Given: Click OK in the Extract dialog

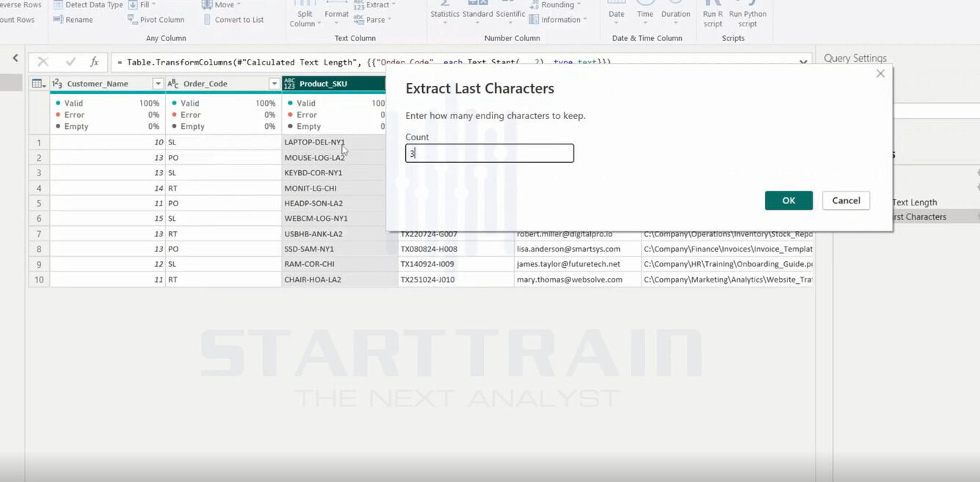Looking at the screenshot, I should tap(788, 200).
